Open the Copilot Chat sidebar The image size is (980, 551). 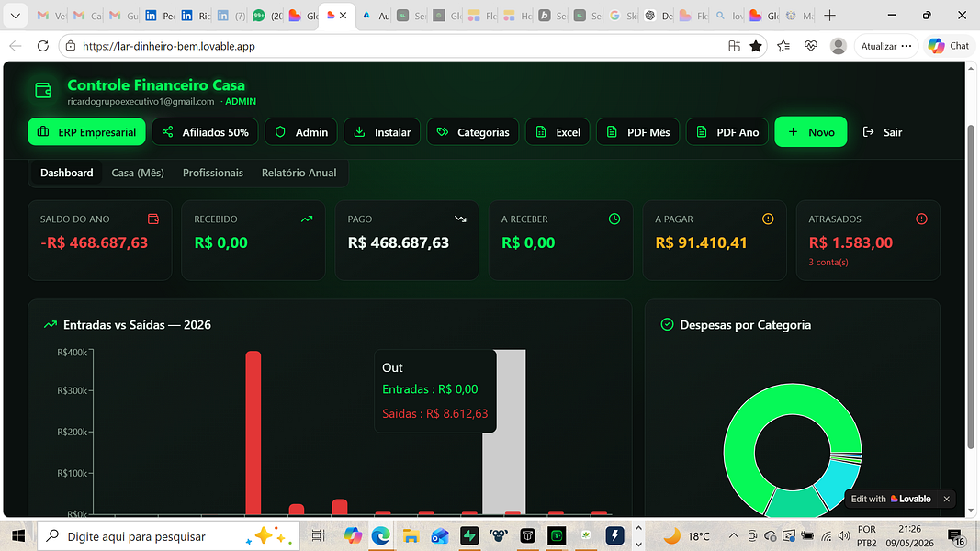click(x=948, y=46)
